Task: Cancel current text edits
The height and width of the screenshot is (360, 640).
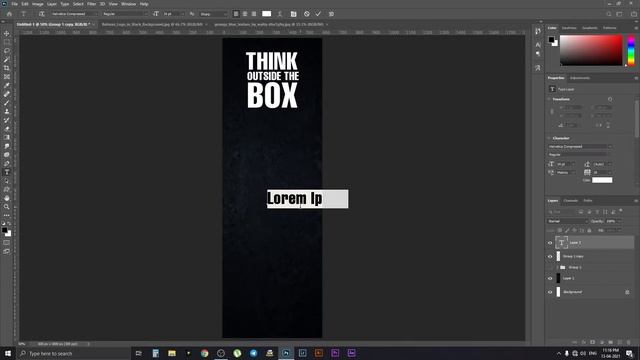Action: click(307, 14)
